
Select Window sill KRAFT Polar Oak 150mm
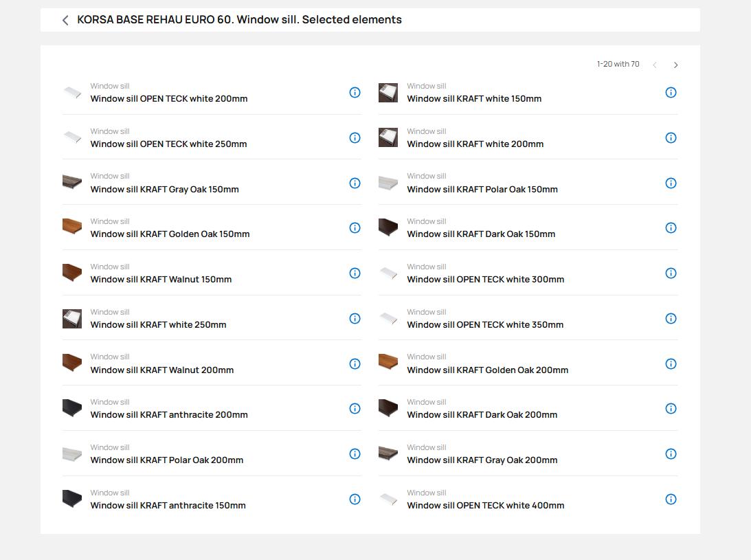[482, 189]
